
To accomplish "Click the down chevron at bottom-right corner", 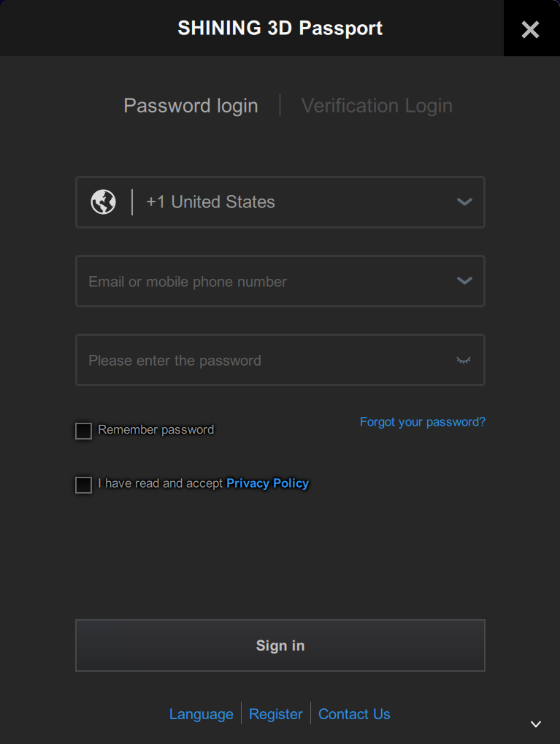I will point(536,724).
